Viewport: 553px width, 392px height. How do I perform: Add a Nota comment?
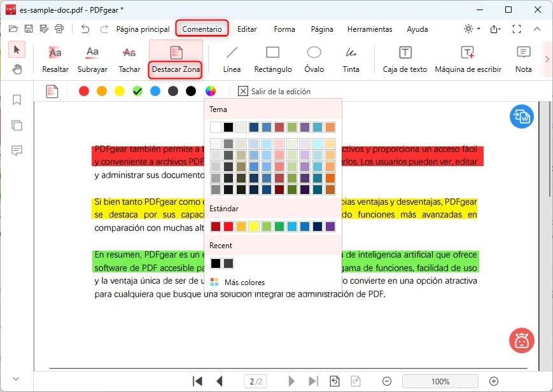pos(523,59)
